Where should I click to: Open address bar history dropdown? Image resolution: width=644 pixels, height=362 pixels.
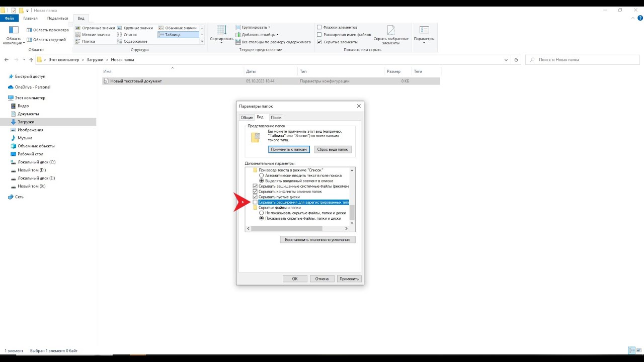[506, 60]
